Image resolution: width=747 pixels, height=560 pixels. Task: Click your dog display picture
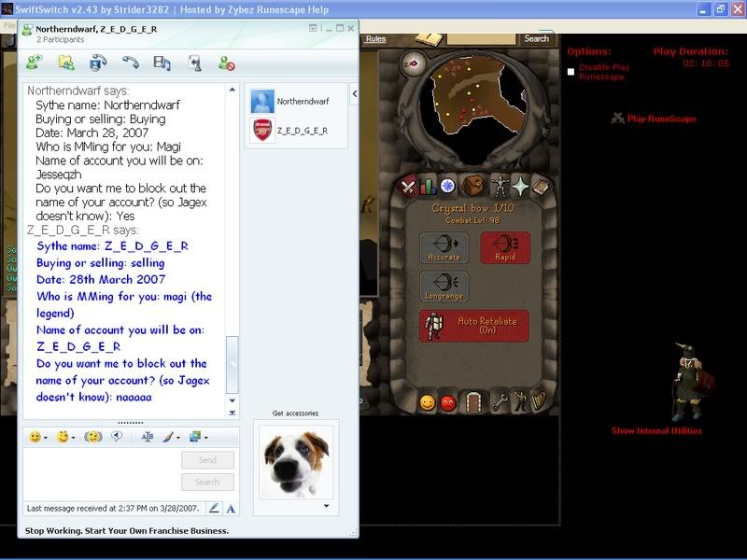(296, 462)
